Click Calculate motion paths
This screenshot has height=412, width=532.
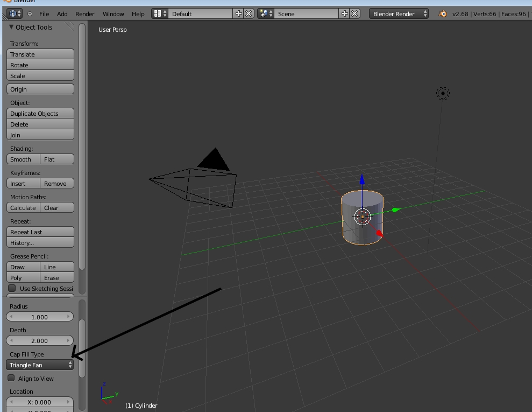point(24,207)
